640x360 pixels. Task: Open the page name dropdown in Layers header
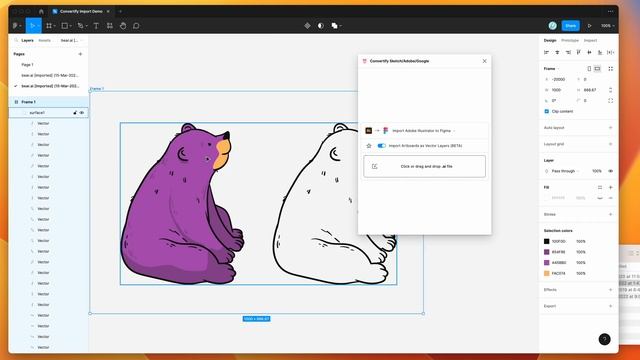click(x=71, y=40)
